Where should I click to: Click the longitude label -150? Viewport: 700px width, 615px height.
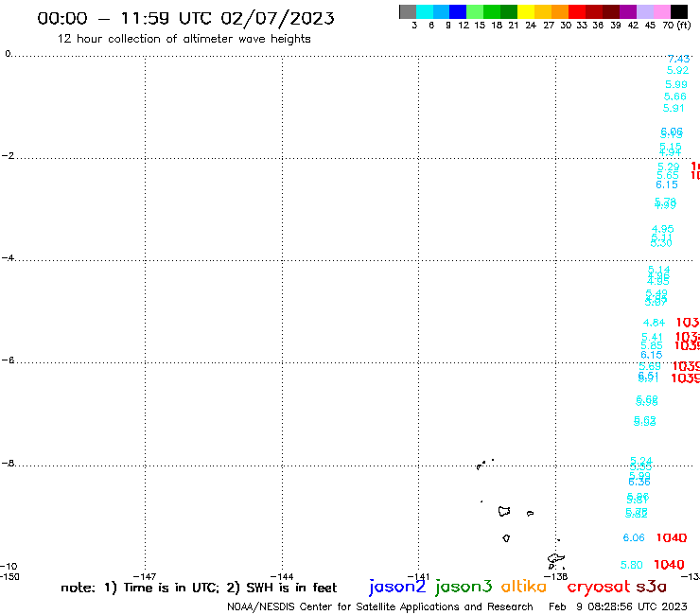(9, 576)
